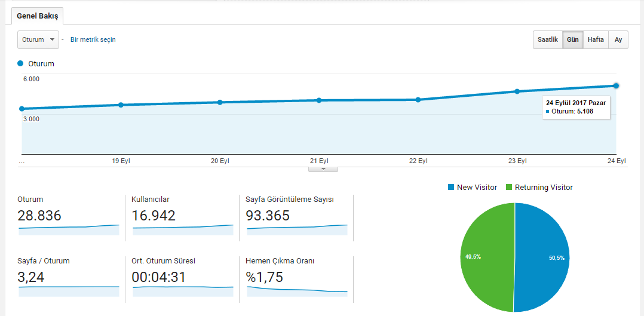Open the Kullanıcılar 16.942 sparkline metric
The height and width of the screenshot is (316, 644).
coord(183,230)
